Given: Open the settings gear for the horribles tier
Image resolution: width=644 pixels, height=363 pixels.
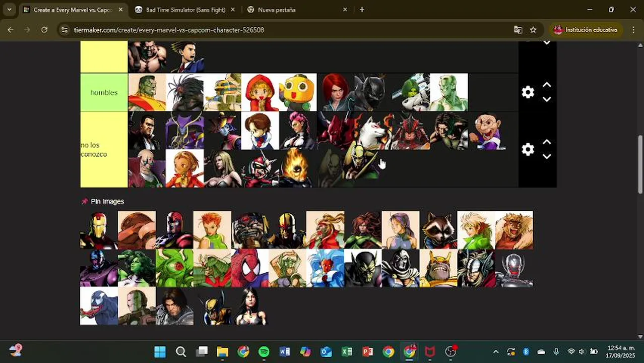Looking at the screenshot, I should 528,92.
